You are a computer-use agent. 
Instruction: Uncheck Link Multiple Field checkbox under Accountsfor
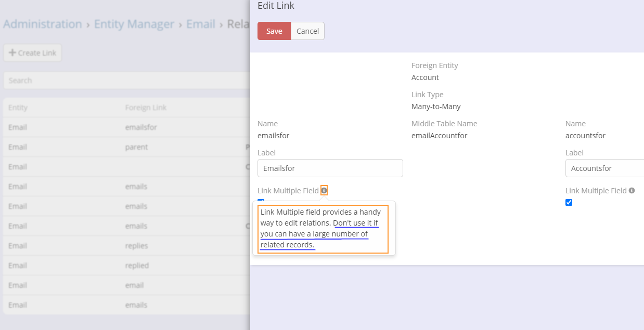coord(569,202)
